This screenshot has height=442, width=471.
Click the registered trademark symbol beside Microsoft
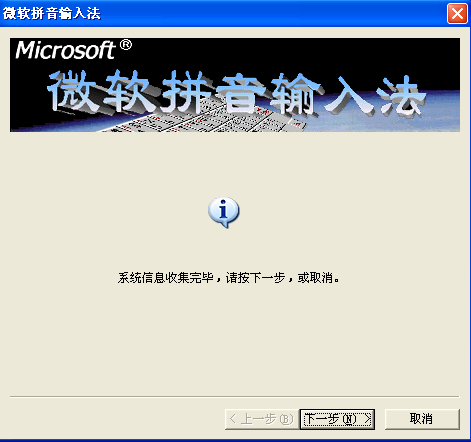point(125,45)
